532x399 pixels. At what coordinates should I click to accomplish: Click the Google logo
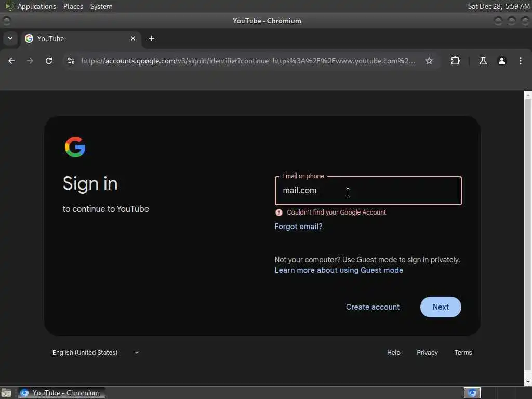point(75,147)
